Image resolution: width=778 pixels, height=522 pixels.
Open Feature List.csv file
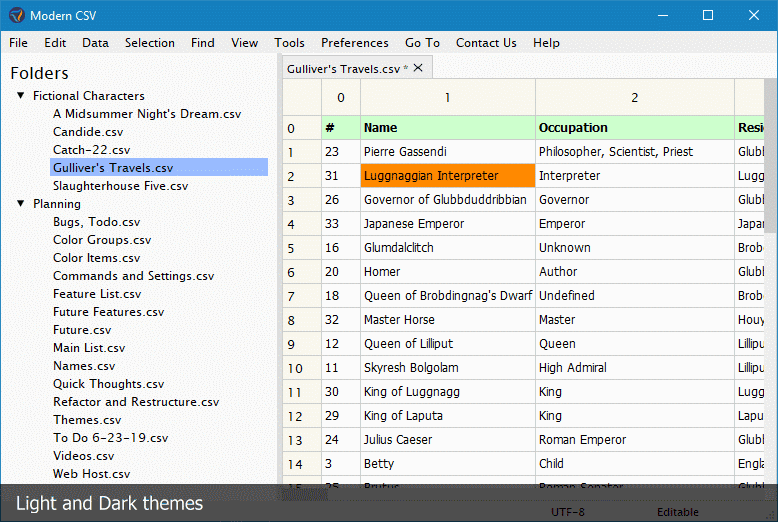(97, 294)
